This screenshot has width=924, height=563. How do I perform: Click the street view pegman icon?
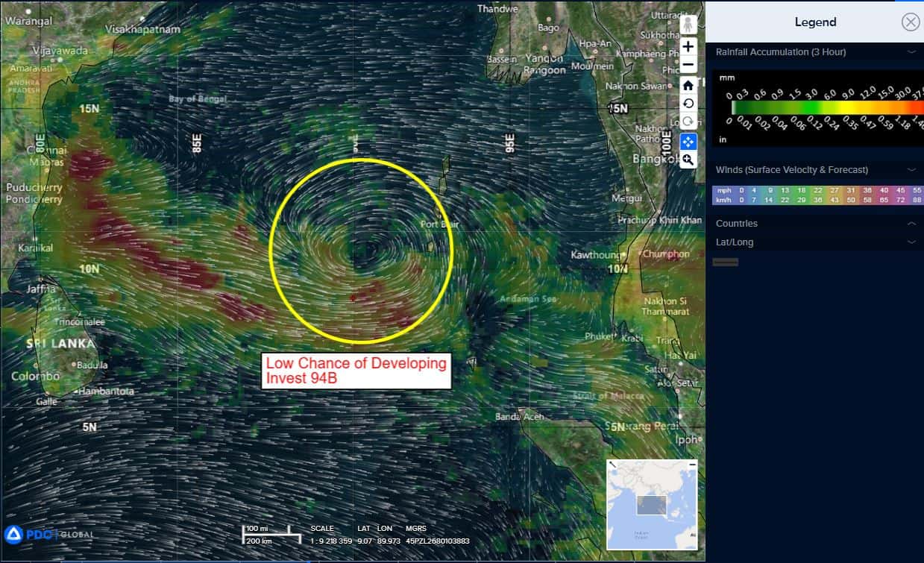coord(688,25)
